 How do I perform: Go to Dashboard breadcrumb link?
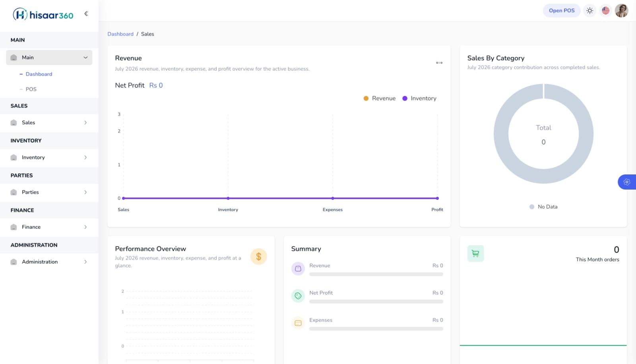[x=120, y=34]
